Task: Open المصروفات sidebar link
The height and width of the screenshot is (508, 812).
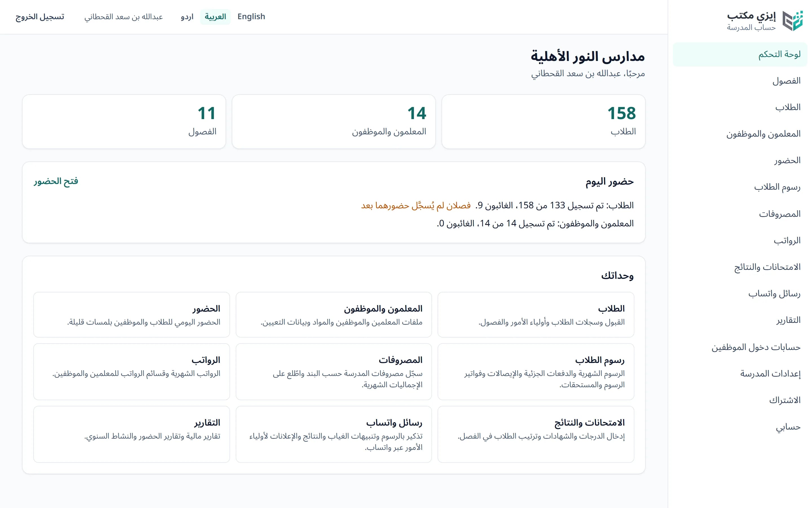Action: [740, 214]
